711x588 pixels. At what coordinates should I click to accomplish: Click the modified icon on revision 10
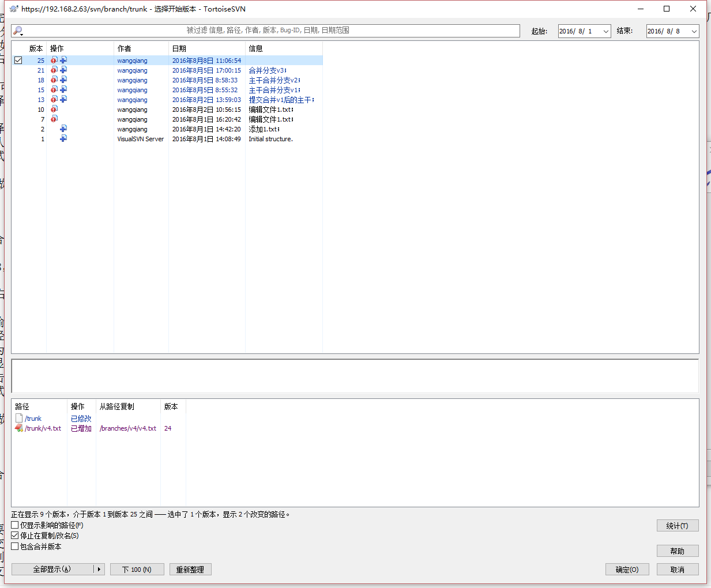point(54,109)
